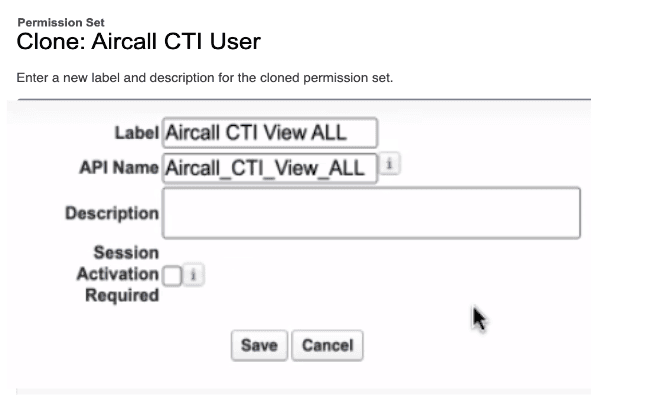Enable the Session Activation Required checkbox
The height and width of the screenshot is (402, 648).
[172, 275]
